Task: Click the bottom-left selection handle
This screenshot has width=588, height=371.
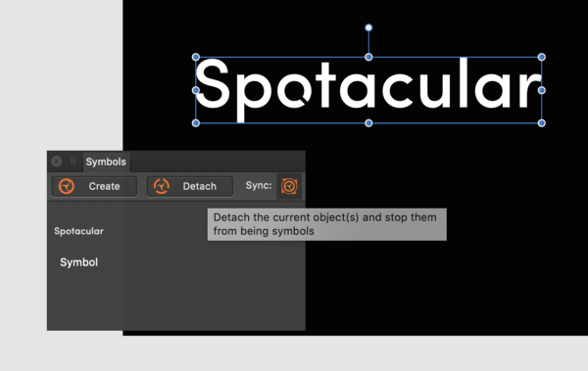Action: coord(196,123)
